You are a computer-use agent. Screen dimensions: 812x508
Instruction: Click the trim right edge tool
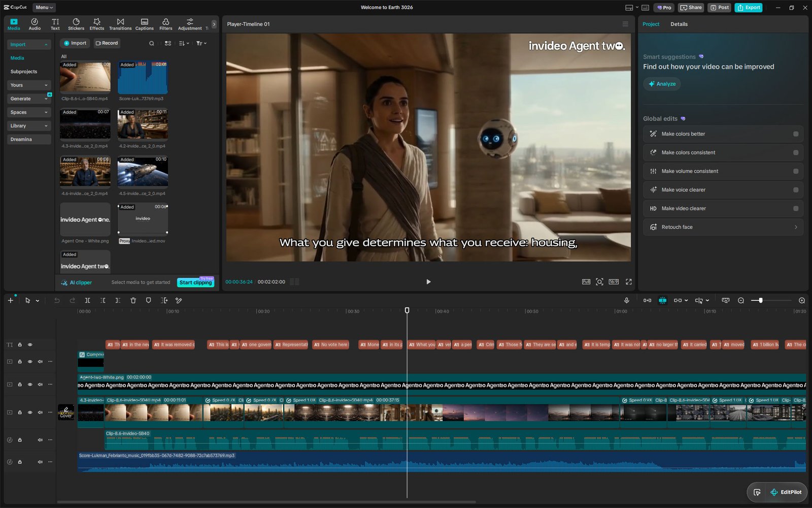(x=118, y=300)
